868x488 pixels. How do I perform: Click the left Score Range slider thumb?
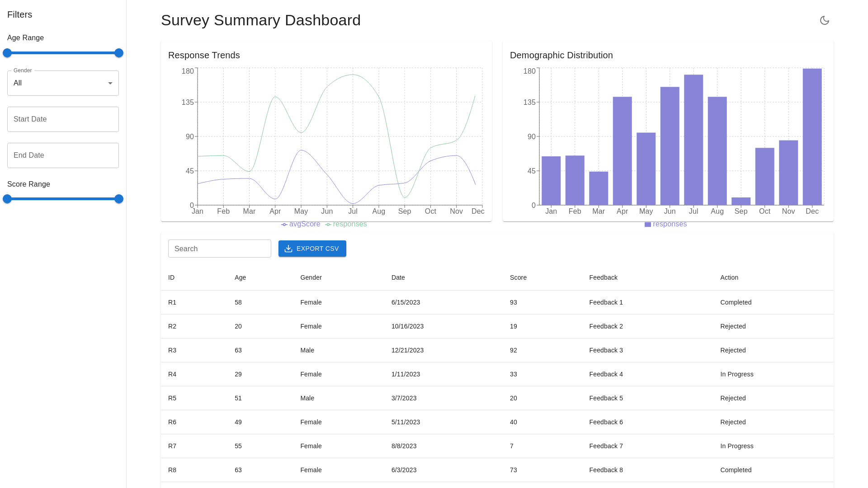7,199
